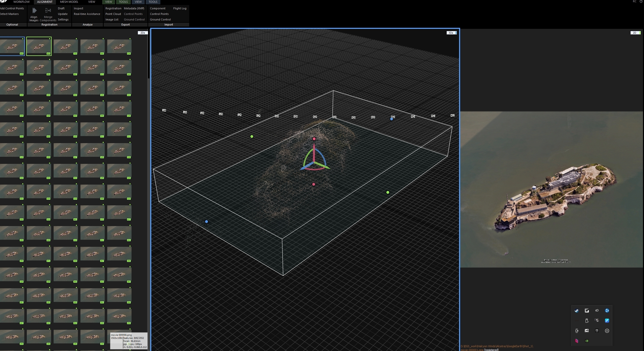
Task: Click Real-time Assistance in the Analyze group
Action: (x=87, y=14)
